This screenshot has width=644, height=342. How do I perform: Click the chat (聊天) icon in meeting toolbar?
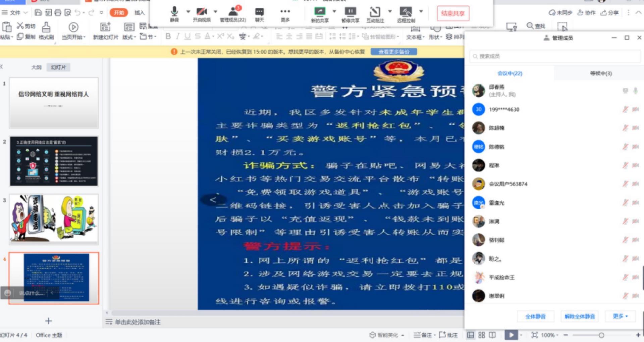click(x=259, y=14)
